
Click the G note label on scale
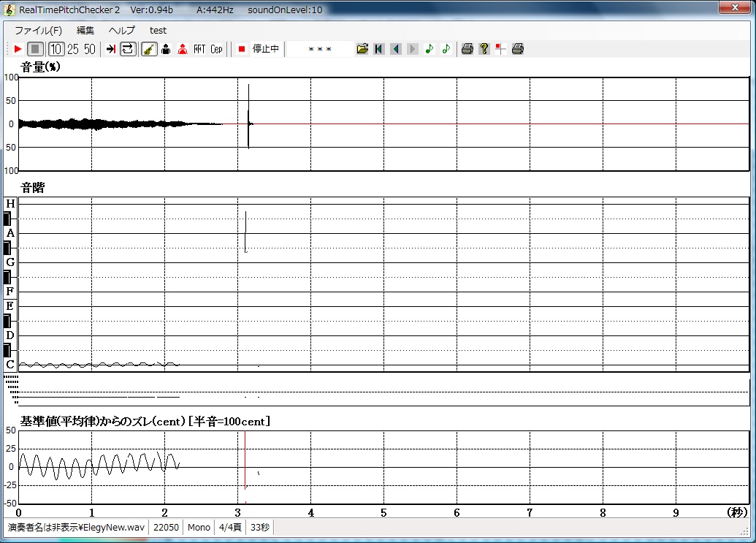click(x=10, y=262)
